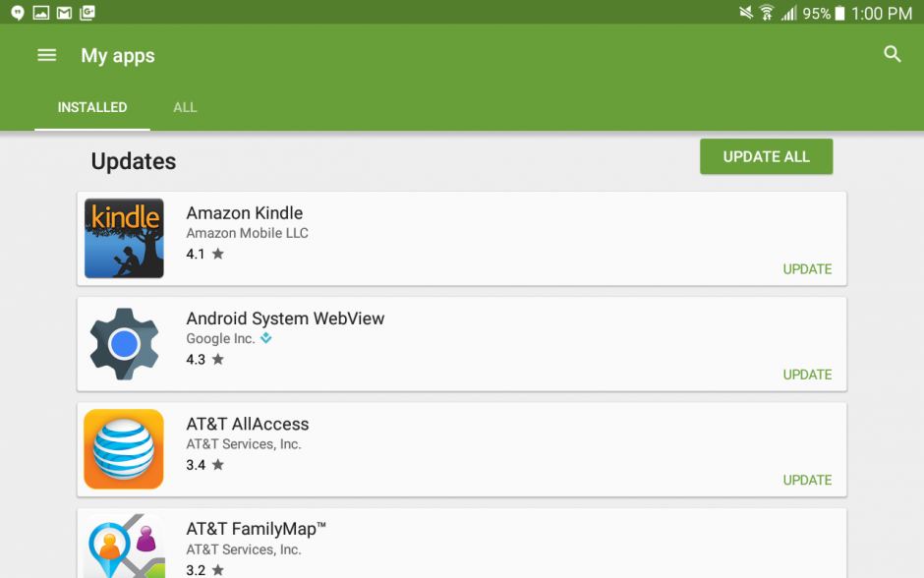Viewport: 924px width, 578px height.
Task: Open the Google+ notification icon
Action: click(x=87, y=13)
